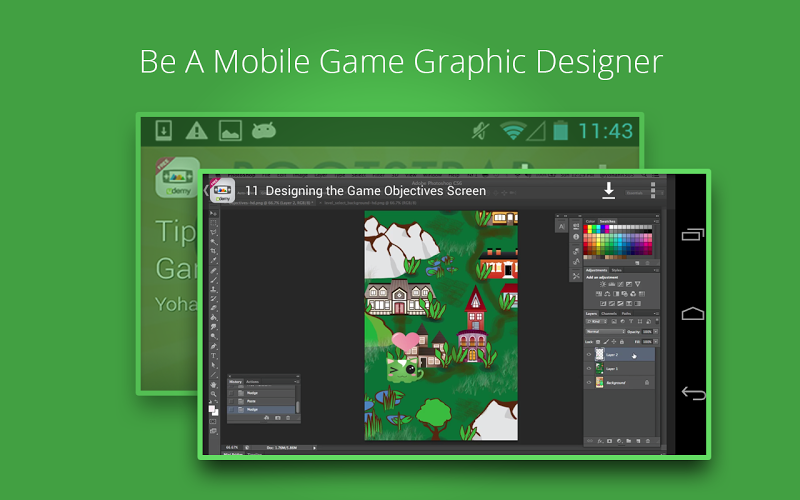
Task: Hide the Background layer eye icon
Action: pos(589,383)
